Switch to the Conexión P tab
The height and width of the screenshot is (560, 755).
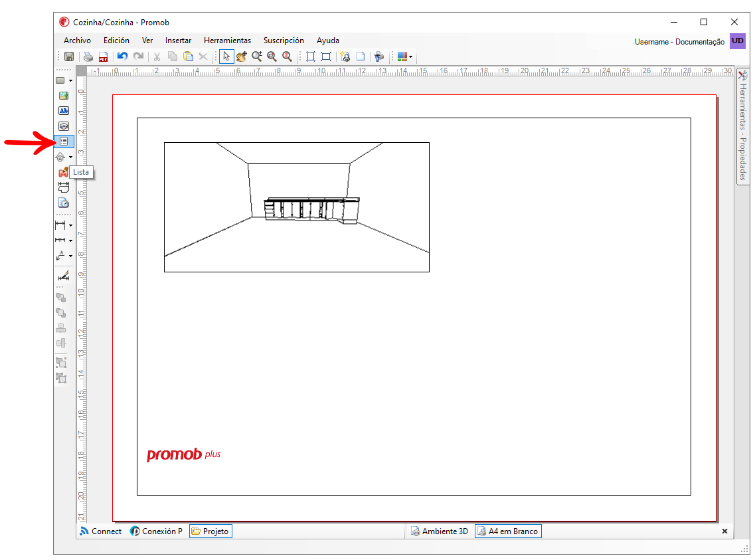coord(157,531)
